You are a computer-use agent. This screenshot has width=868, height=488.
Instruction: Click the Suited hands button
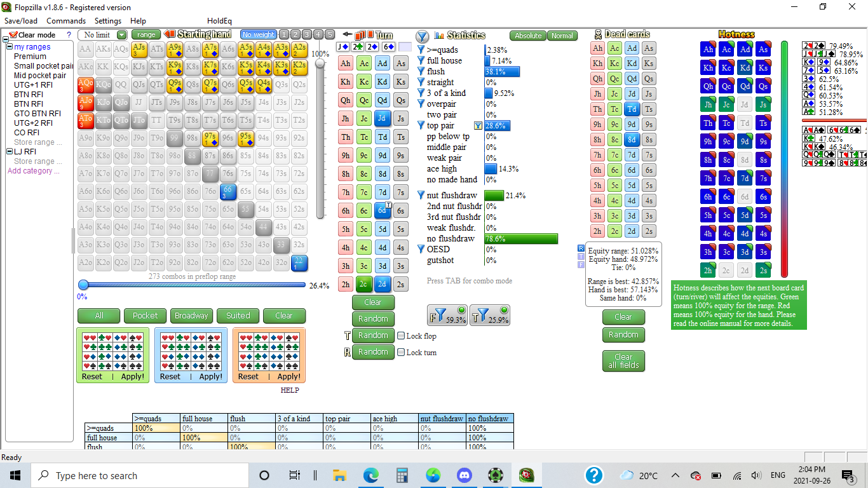238,315
